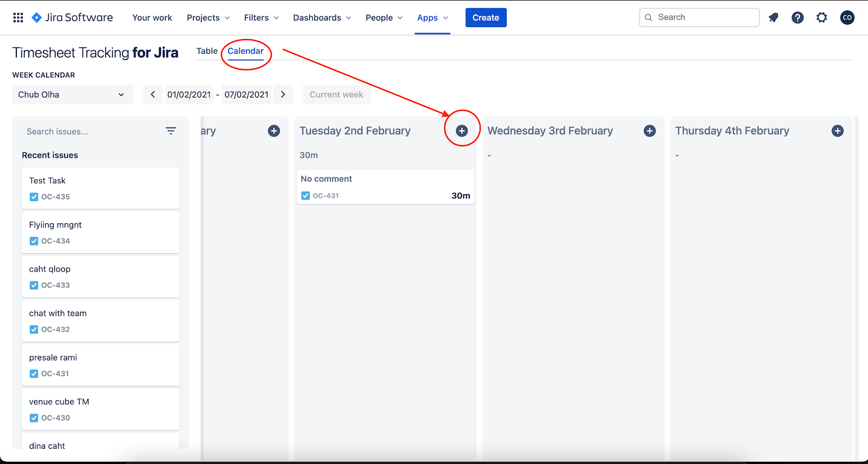Click the OC-435 issue type checkbox icon
Image resolution: width=868 pixels, height=464 pixels.
(34, 197)
